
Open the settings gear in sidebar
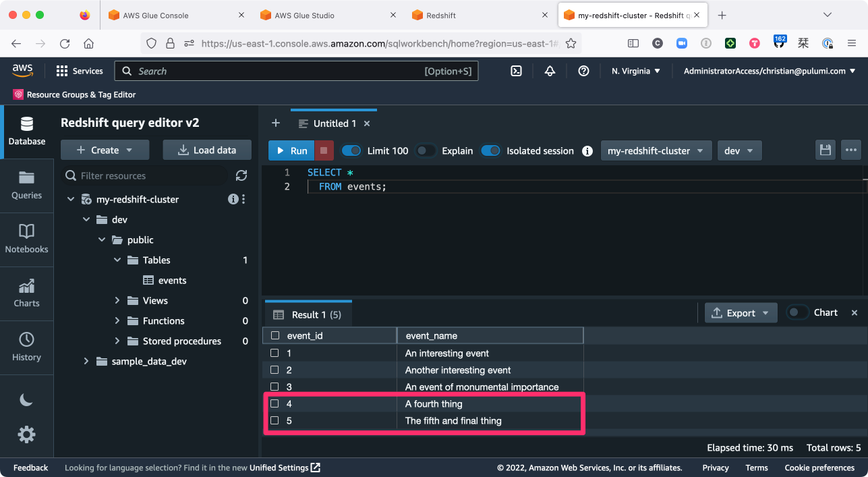click(26, 434)
